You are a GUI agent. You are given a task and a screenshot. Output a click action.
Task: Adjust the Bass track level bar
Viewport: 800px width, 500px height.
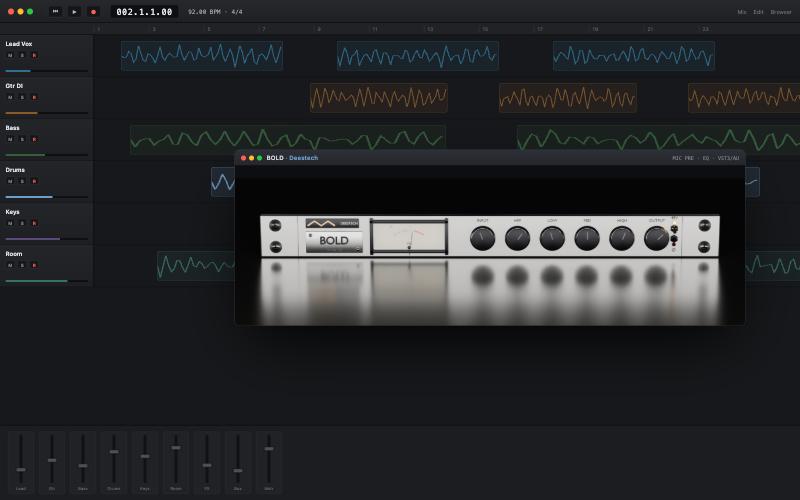[x=46, y=155]
